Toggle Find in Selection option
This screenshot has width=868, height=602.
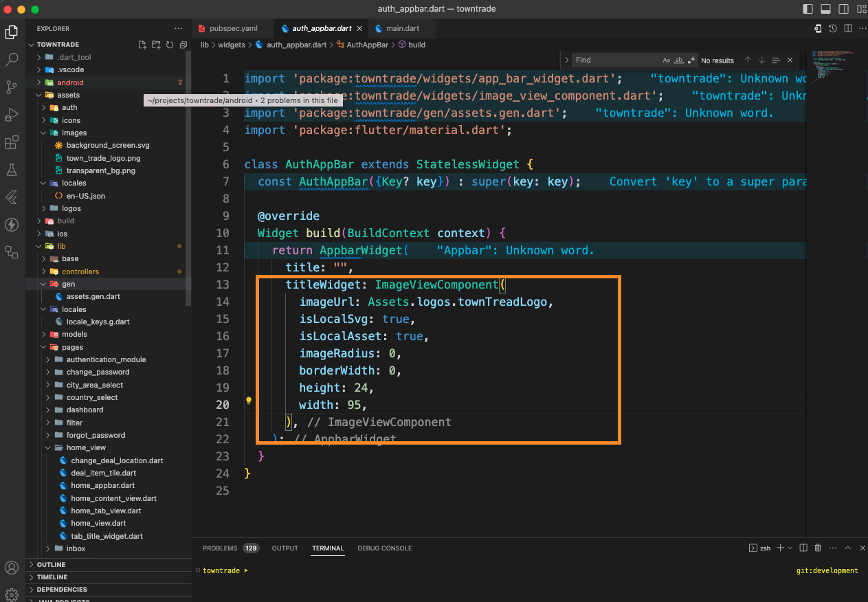[x=776, y=60]
